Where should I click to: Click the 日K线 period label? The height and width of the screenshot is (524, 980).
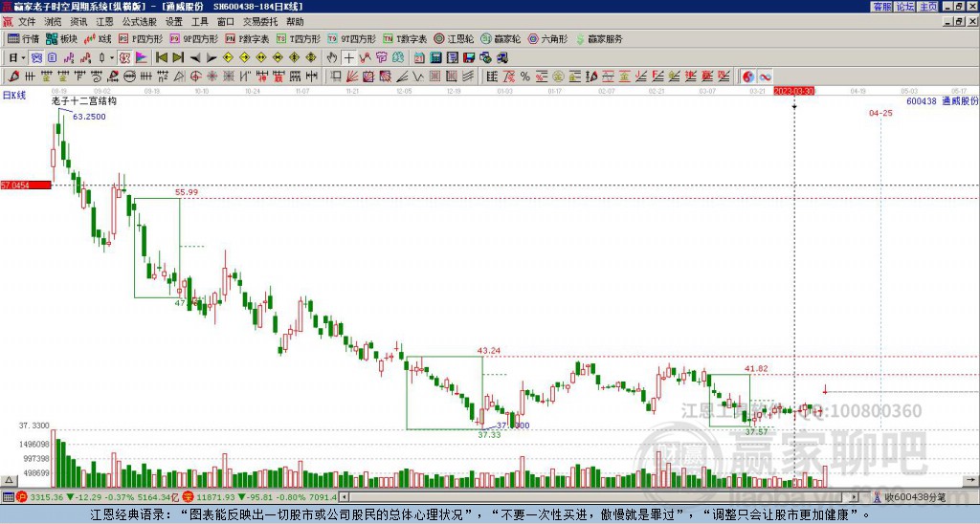13,95
